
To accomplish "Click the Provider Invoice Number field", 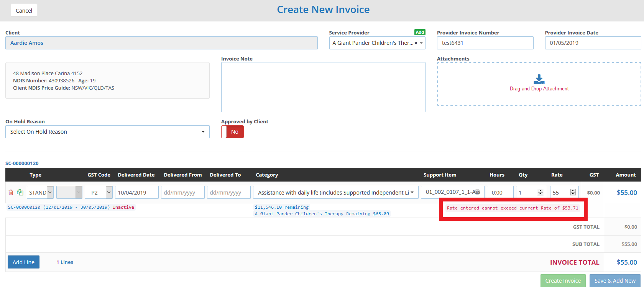I will (485, 43).
